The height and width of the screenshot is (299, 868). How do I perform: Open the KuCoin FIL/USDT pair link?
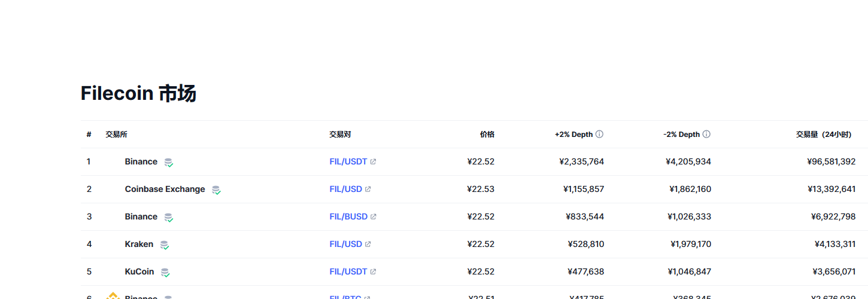click(x=348, y=271)
